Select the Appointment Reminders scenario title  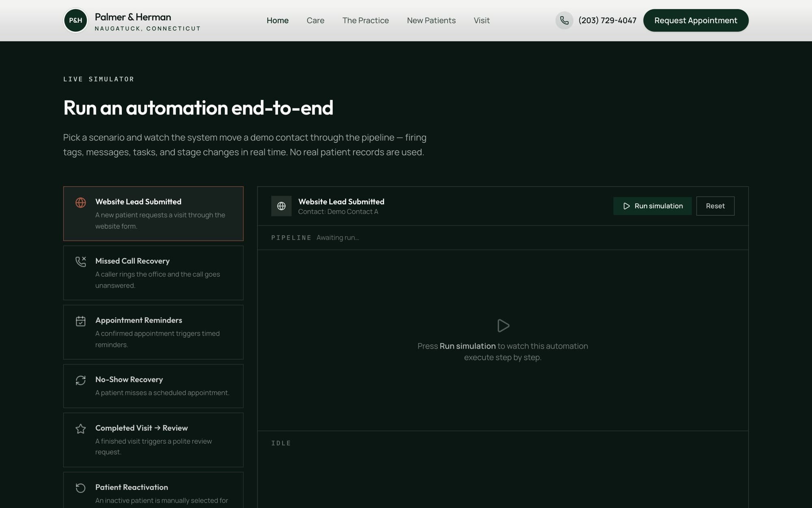[139, 320]
